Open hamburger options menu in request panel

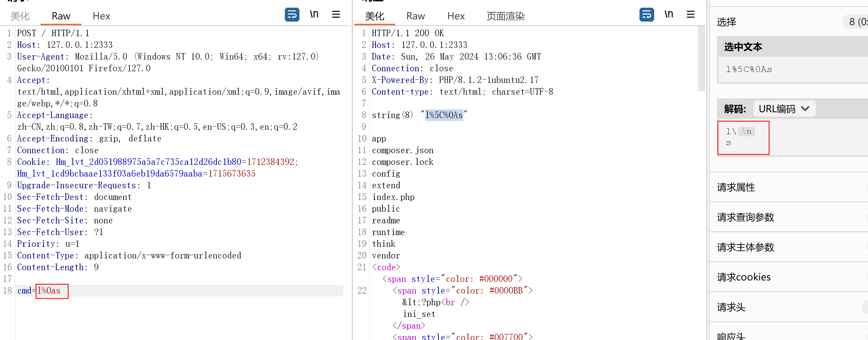coord(336,15)
